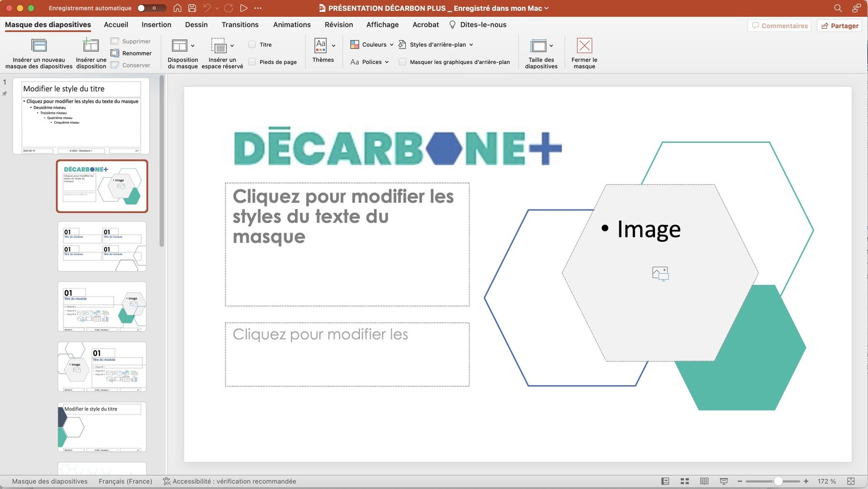
Task: Switch to reading view icon
Action: 704,481
